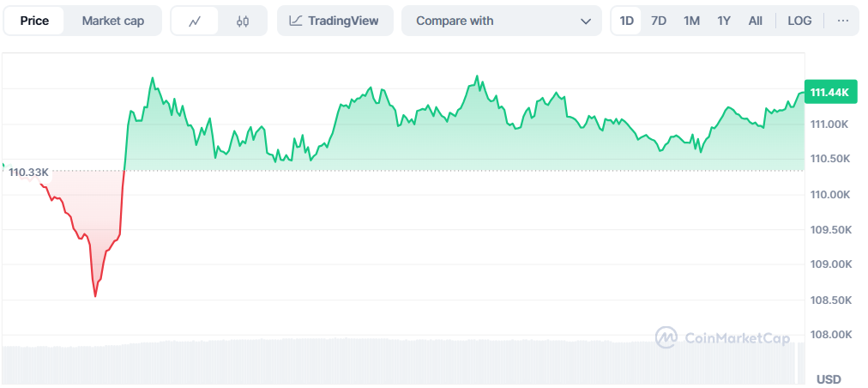The image size is (868, 388).
Task: Select the Price tab
Action: tap(34, 21)
